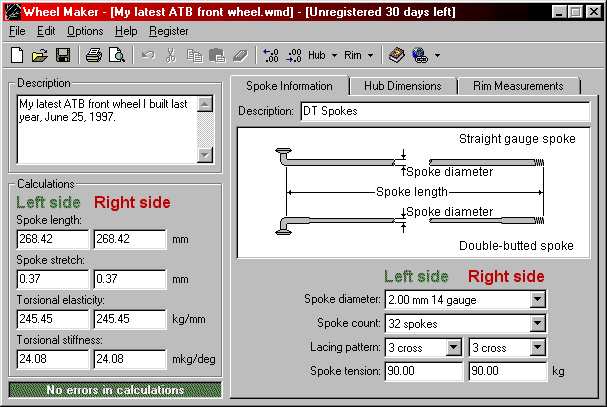This screenshot has height=407, width=607.
Task: Open the File menu
Action: (x=17, y=31)
